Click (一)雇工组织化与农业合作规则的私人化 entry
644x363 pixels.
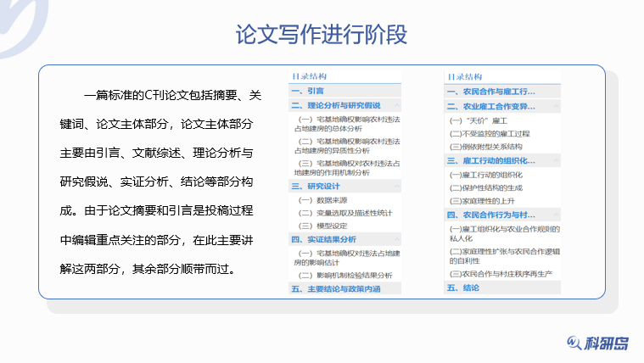click(x=505, y=233)
